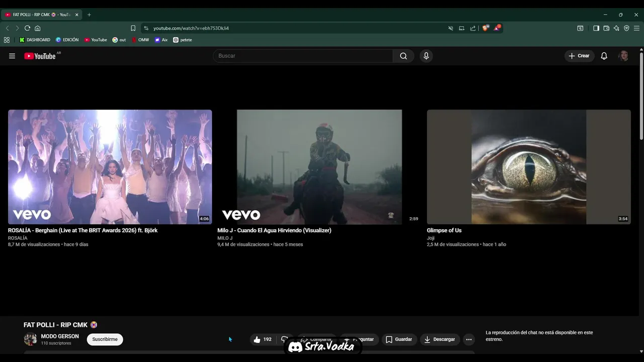The image size is (644, 362).
Task: Click '2,5 M de visualizaciones • hace 1 año'
Action: click(466, 244)
